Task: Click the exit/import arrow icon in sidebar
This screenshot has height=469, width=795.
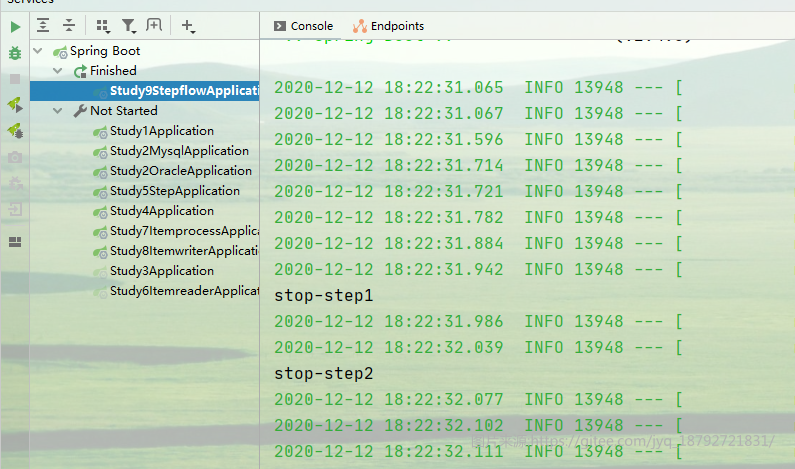Action: (x=15, y=209)
